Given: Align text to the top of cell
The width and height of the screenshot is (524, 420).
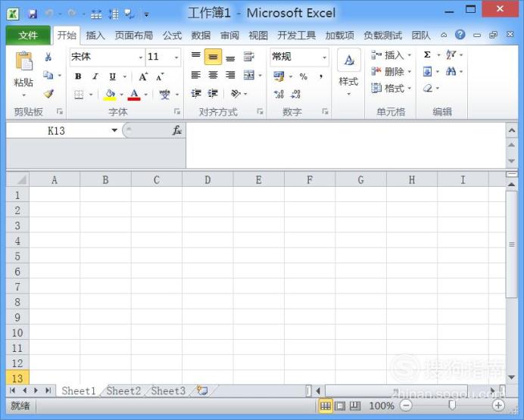Looking at the screenshot, I should click(196, 56).
